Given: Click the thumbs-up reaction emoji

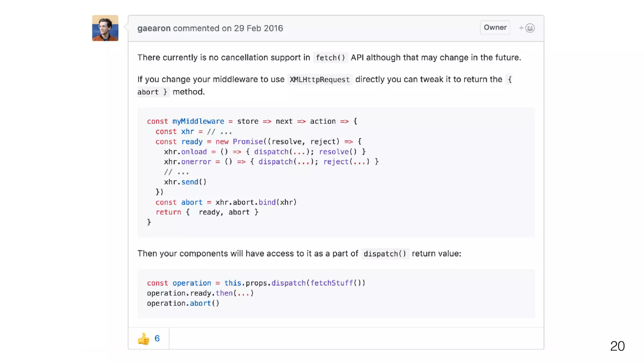Looking at the screenshot, I should (143, 338).
